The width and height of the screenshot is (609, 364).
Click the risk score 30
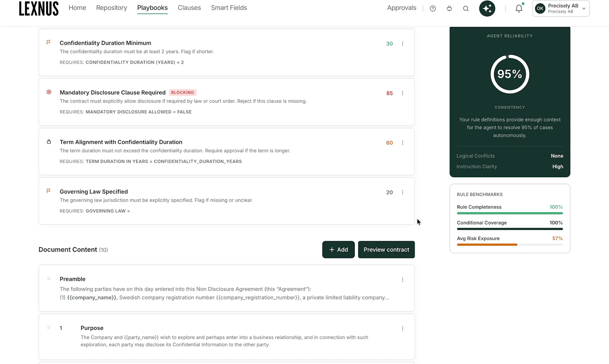point(389,44)
